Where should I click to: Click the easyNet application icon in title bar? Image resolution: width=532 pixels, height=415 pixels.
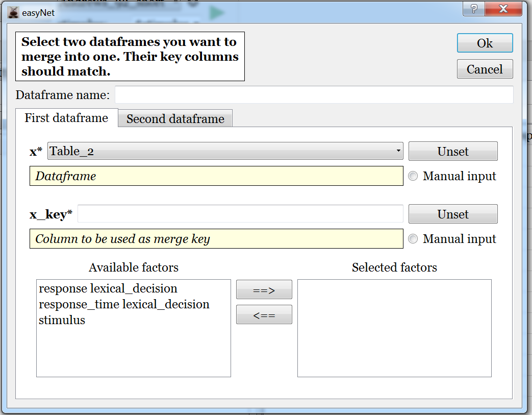point(13,12)
